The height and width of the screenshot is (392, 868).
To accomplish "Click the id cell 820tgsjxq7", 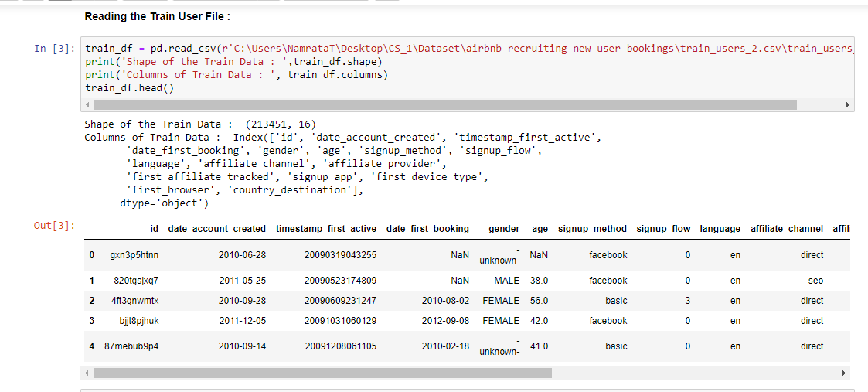I will (x=136, y=281).
